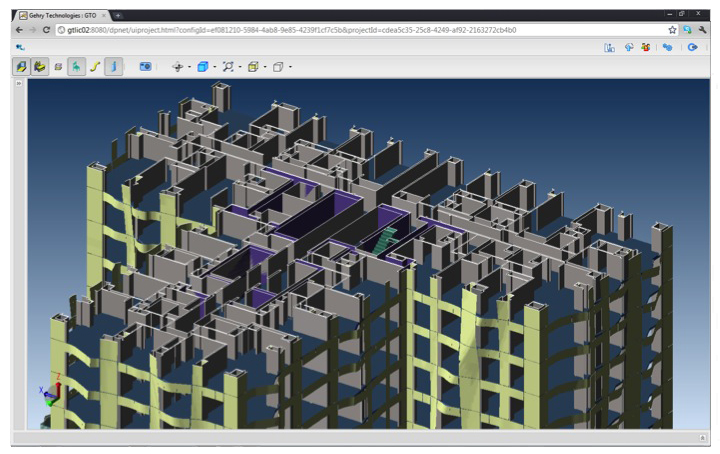The height and width of the screenshot is (454, 720).
Task: Open the orbit tool dropdown arrow
Action: pos(189,67)
